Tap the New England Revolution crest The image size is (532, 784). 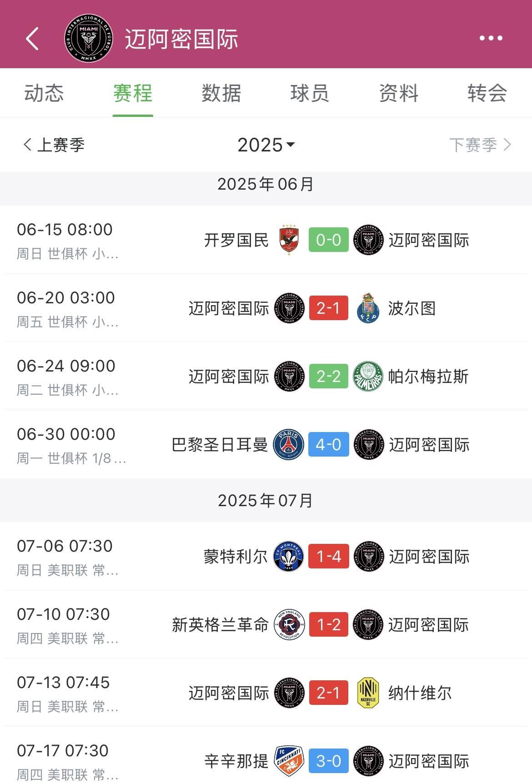[x=289, y=625]
